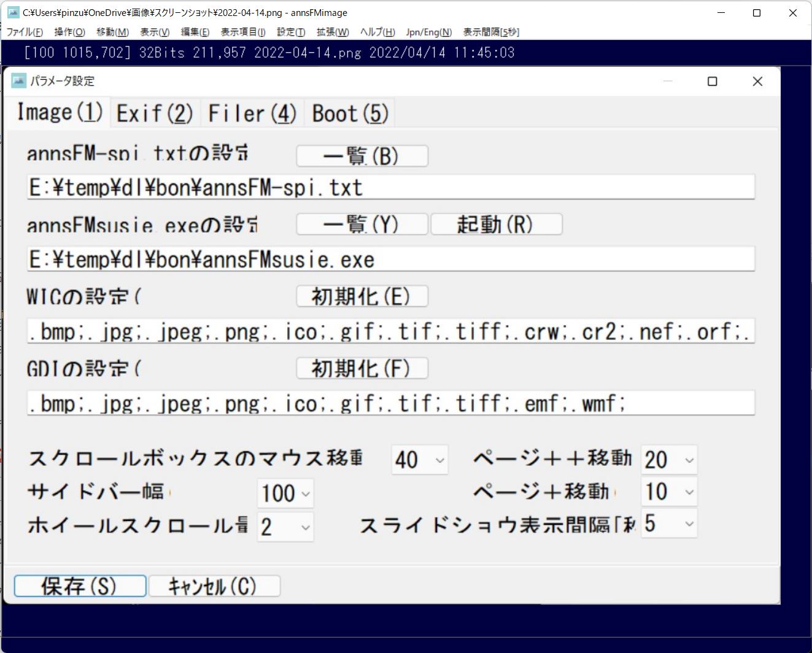Click the GDIの設定 label
This screenshot has height=653, width=812.
[x=84, y=368]
